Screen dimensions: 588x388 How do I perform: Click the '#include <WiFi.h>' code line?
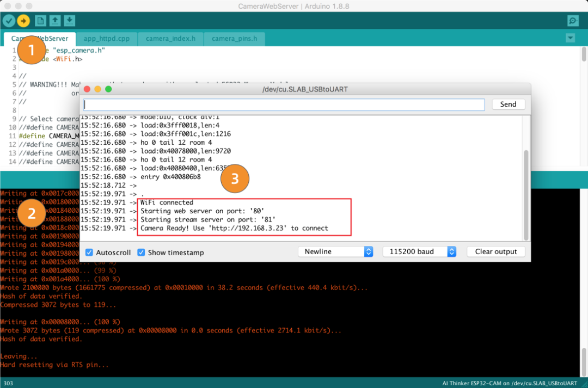click(51, 59)
